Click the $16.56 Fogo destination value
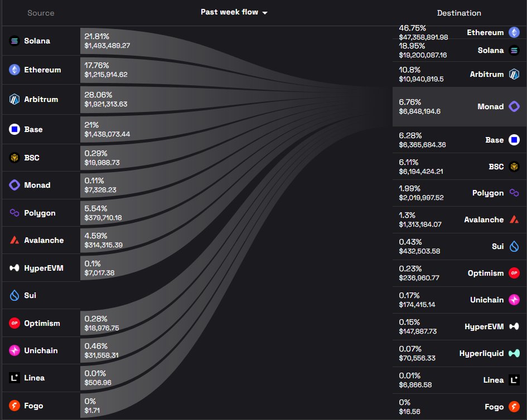 click(x=409, y=412)
